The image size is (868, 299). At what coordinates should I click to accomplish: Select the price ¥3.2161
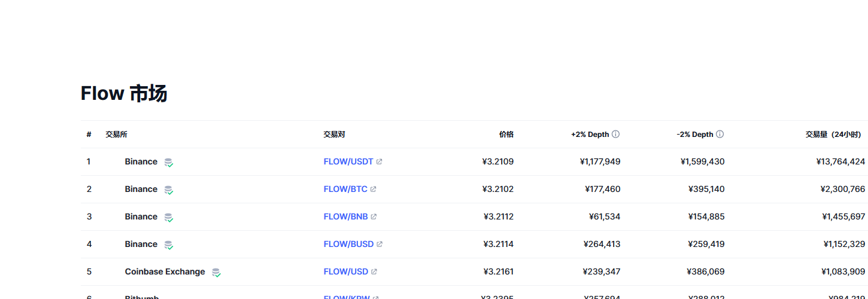coord(499,271)
